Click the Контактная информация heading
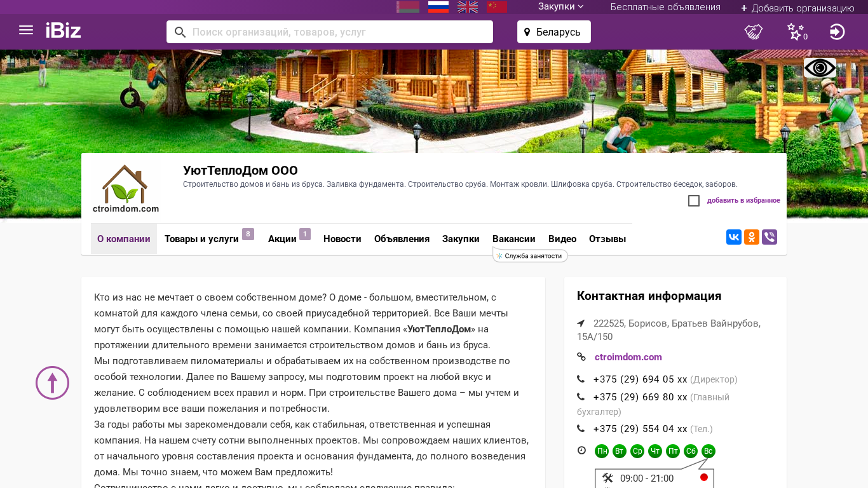This screenshot has height=488, width=868. click(649, 296)
